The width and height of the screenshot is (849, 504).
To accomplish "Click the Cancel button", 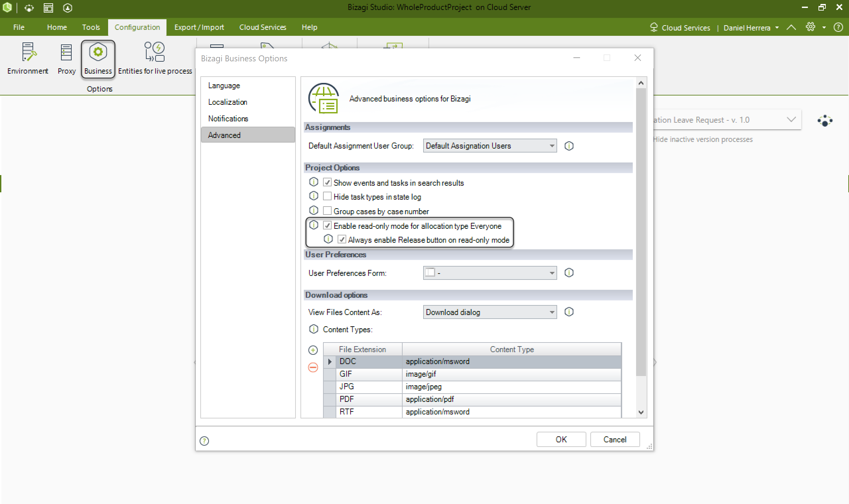I will coord(615,439).
